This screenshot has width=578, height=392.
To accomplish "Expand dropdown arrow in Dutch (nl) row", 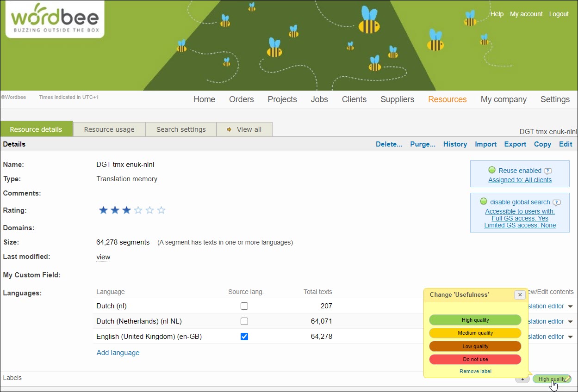I will point(570,306).
